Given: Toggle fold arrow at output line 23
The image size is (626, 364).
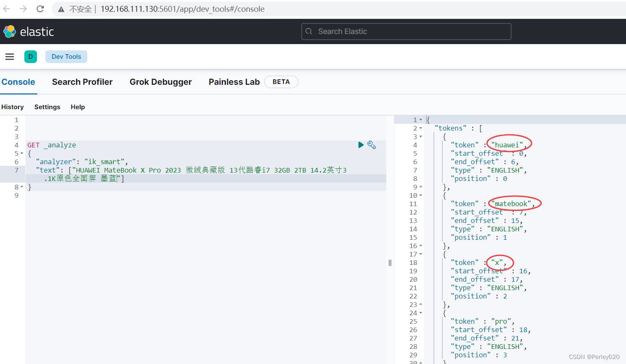Looking at the screenshot, I should tap(421, 304).
